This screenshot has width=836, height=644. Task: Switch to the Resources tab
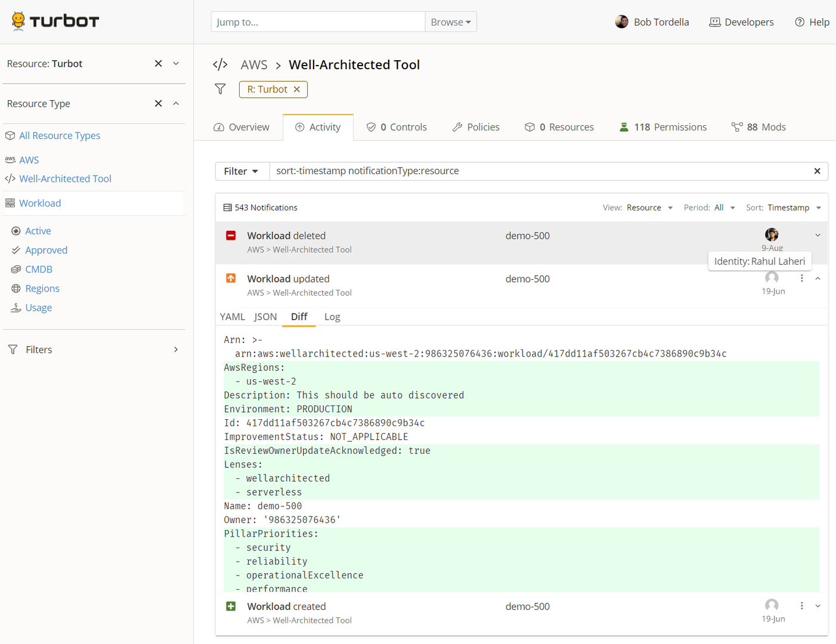pyautogui.click(x=559, y=127)
